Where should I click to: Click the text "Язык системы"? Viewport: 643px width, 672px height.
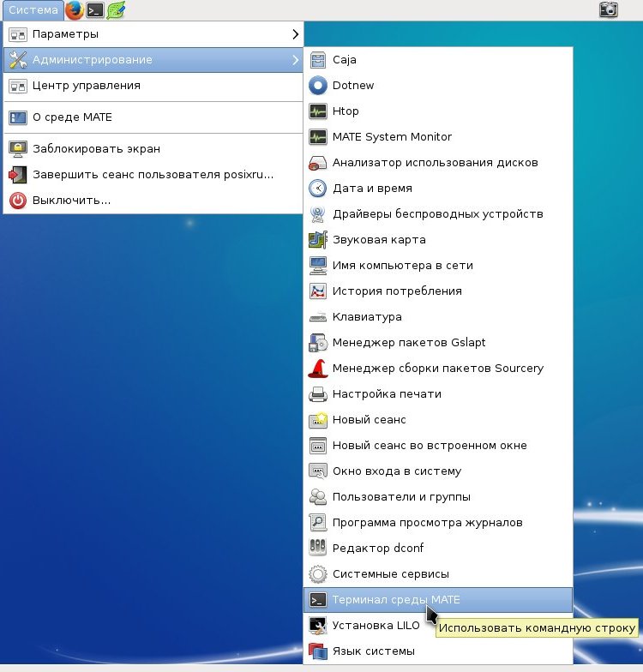coord(374,651)
